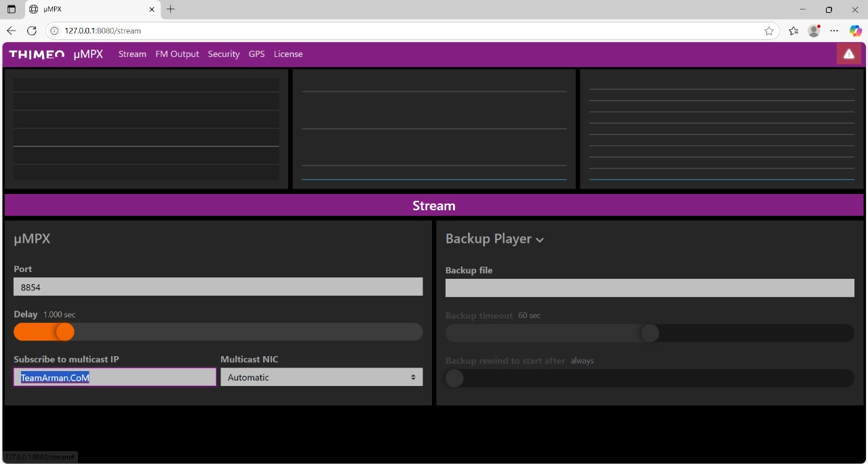Click the orange Delay slider handle
The width and height of the screenshot is (868, 464).
click(65, 332)
